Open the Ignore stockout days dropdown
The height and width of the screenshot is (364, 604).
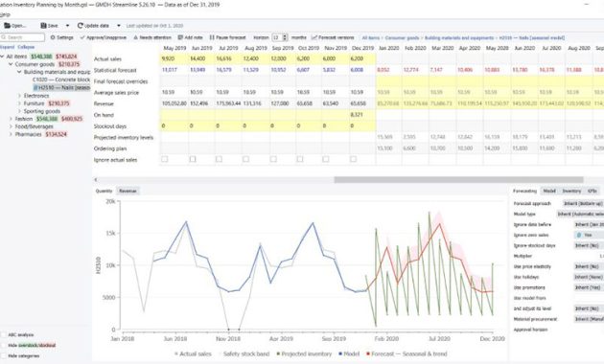(x=589, y=245)
